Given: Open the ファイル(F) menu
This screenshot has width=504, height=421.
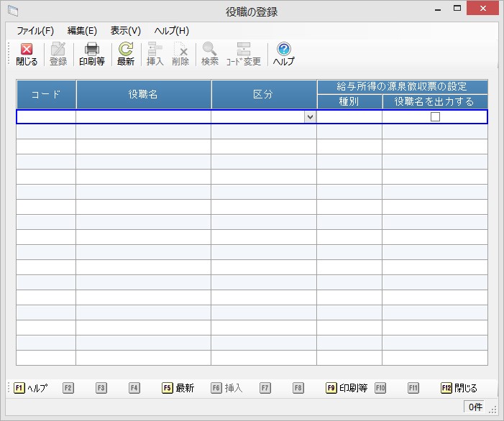Looking at the screenshot, I should (x=35, y=31).
